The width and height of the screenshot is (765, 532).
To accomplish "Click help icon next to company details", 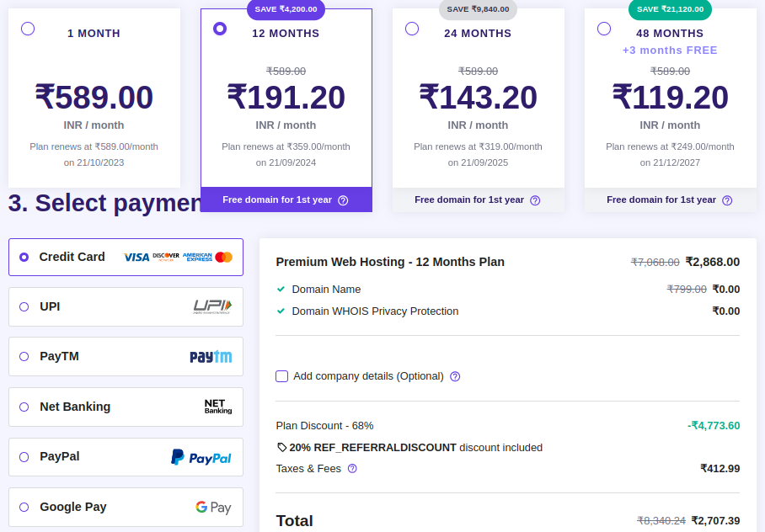I will (455, 376).
